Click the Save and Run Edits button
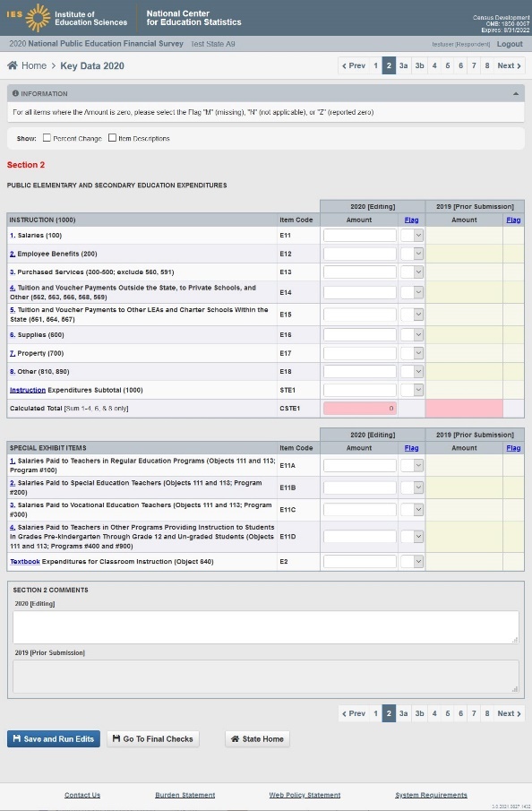 tap(54, 738)
